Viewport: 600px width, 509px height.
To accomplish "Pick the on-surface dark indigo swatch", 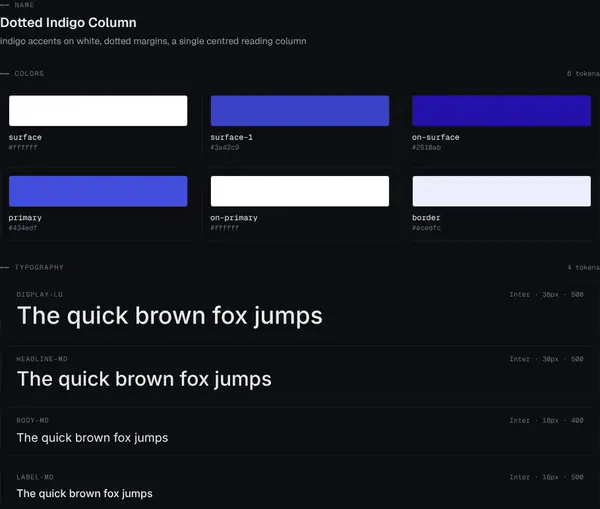I will click(x=501, y=111).
